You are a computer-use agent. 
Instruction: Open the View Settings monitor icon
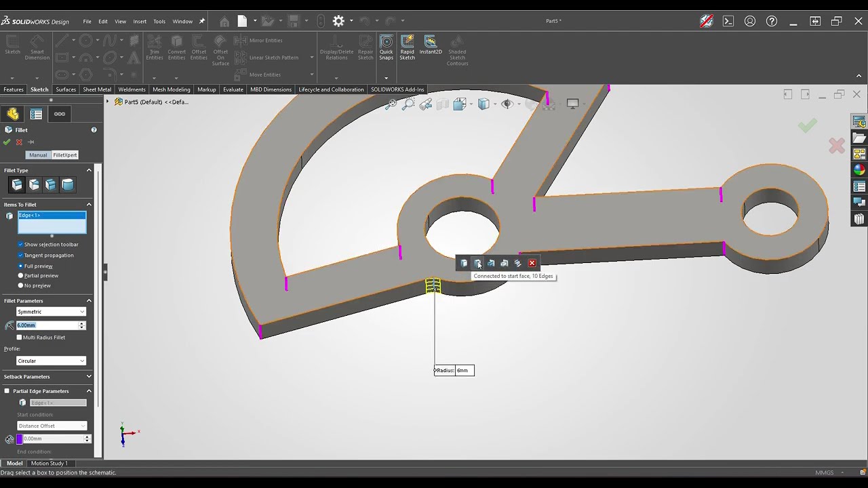point(573,104)
